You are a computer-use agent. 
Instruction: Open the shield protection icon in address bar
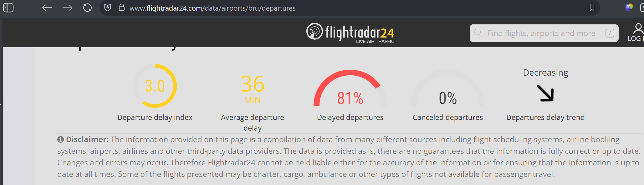tap(108, 7)
